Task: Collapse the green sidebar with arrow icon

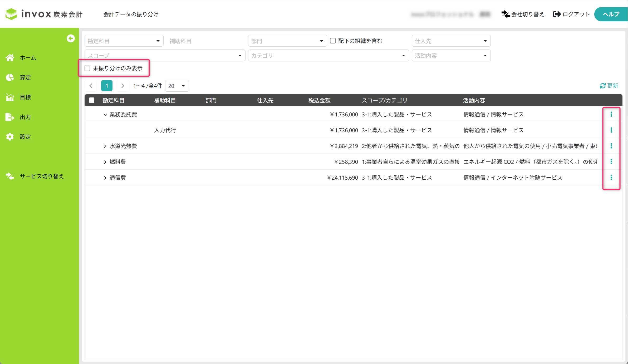Action: click(71, 38)
